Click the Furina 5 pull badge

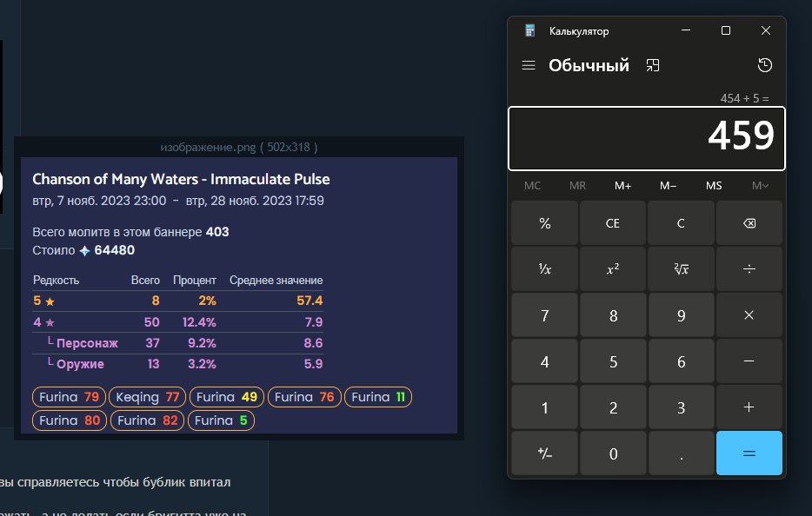point(221,420)
